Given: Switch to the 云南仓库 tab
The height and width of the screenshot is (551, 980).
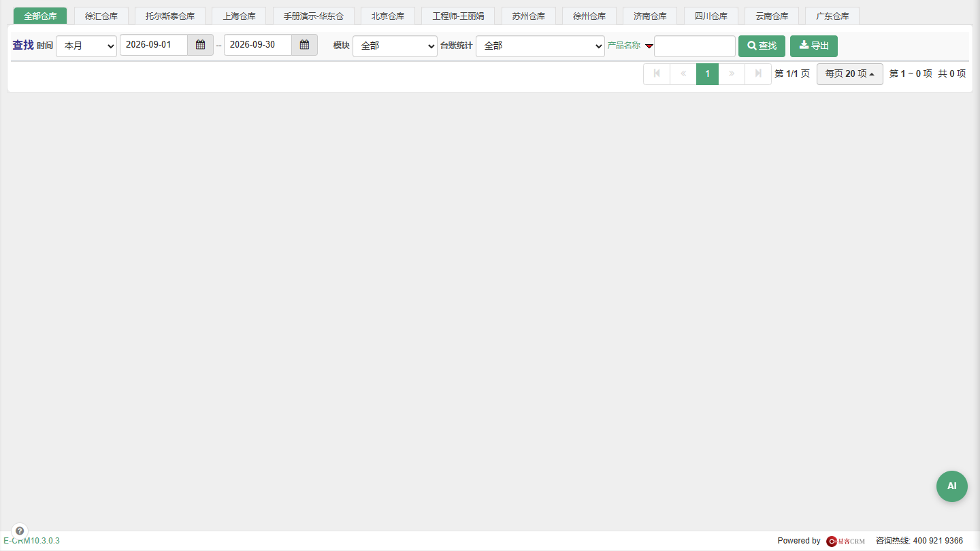Looking at the screenshot, I should point(772,16).
